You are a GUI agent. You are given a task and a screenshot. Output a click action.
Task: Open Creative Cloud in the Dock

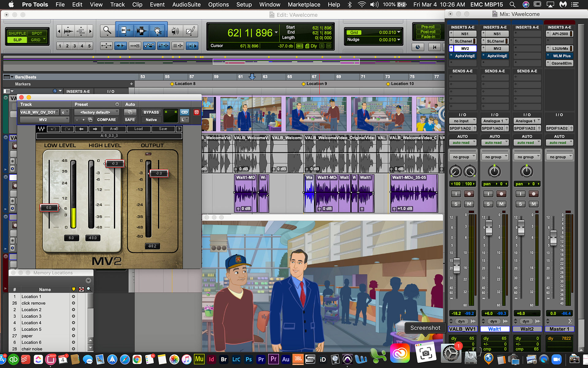click(x=400, y=354)
